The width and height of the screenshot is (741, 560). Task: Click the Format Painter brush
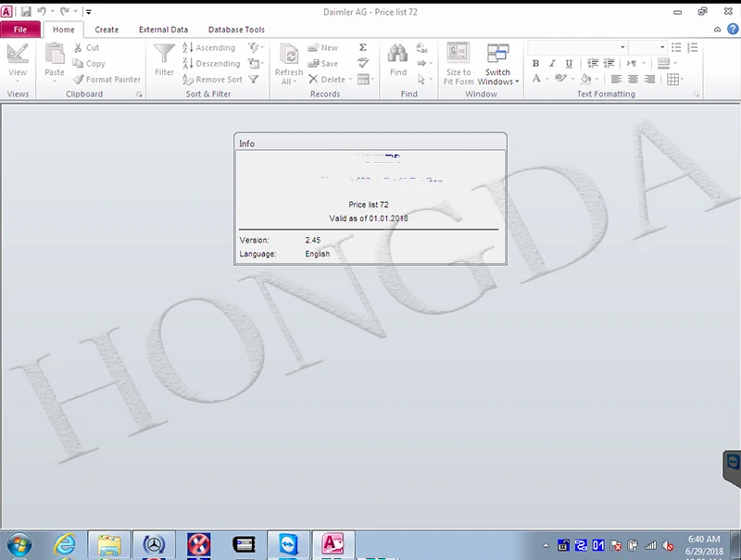78,80
